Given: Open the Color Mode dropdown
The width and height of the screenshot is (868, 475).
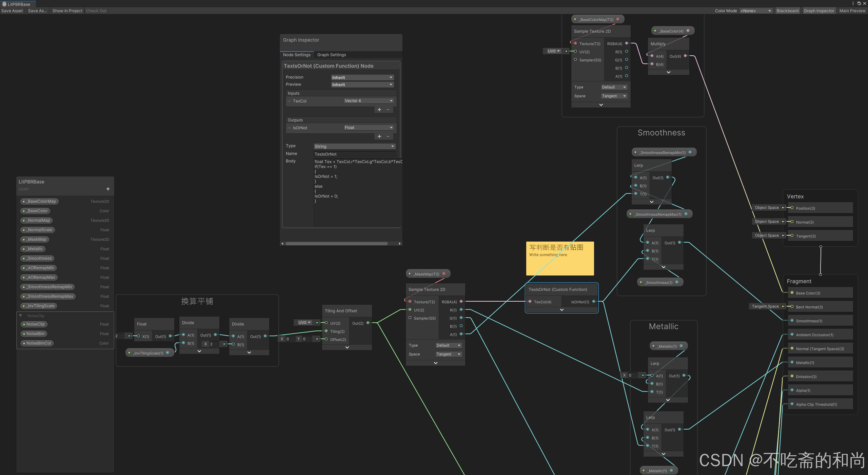Looking at the screenshot, I should [x=756, y=11].
